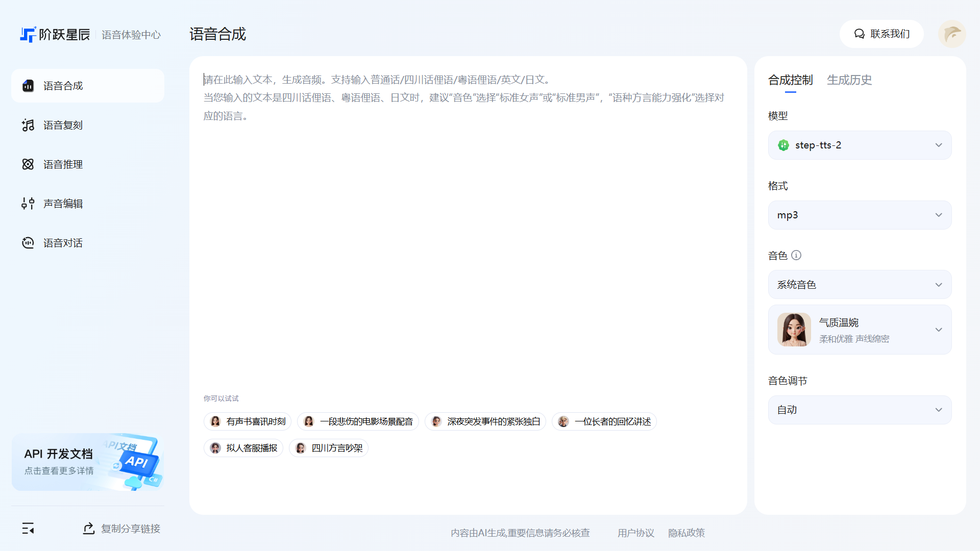Open the mp3 format dropdown
The height and width of the screenshot is (551, 980).
click(x=860, y=215)
